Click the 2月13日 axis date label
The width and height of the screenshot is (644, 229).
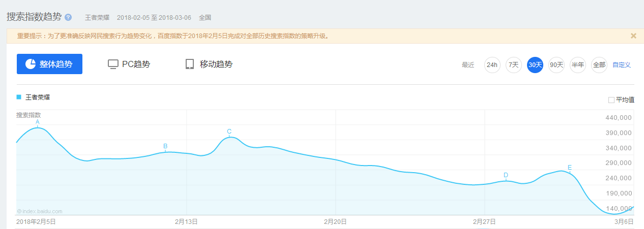[x=186, y=222]
